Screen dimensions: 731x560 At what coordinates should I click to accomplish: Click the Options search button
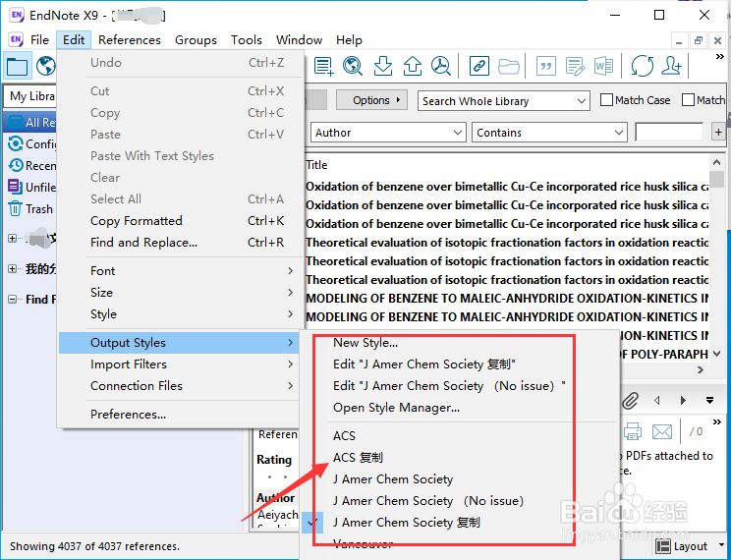(371, 100)
